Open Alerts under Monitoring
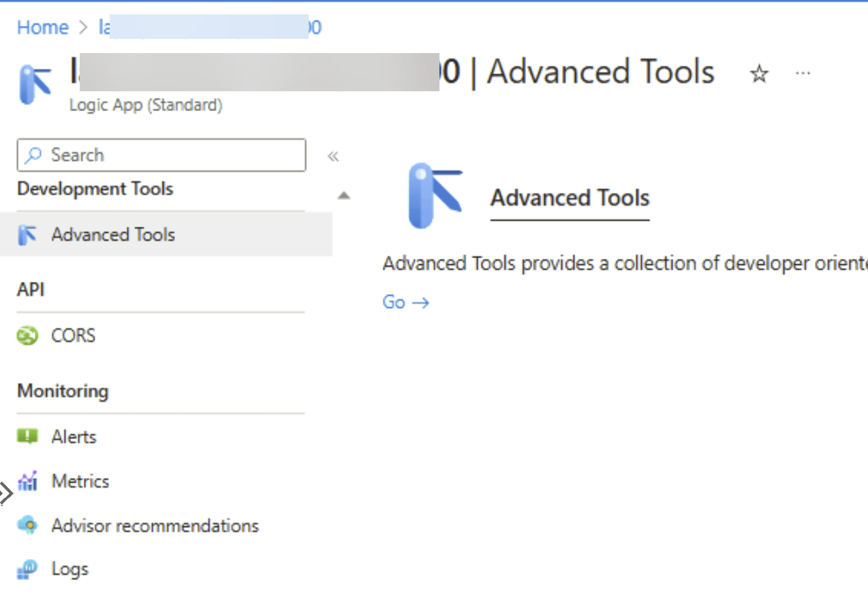This screenshot has width=868, height=600. [x=74, y=437]
